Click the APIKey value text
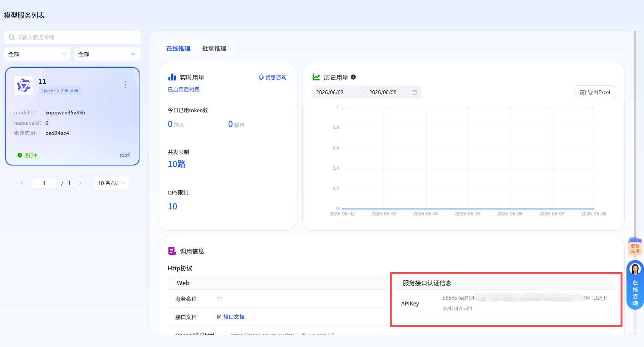644x347 pixels. (525, 303)
